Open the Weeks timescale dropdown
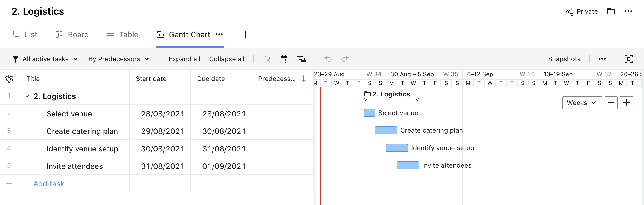The image size is (644, 205). [x=582, y=103]
